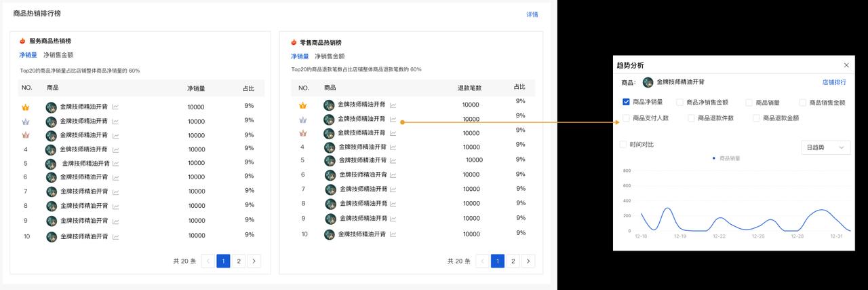The height and width of the screenshot is (290, 868).
Task: Enable the 商品销量 checkbox
Action: tap(749, 103)
